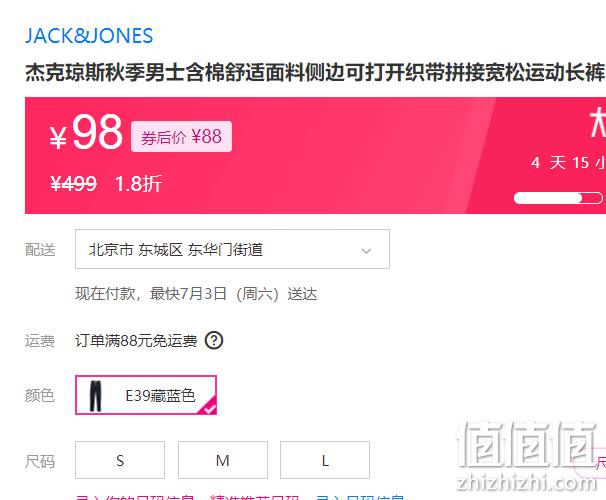
Task: Click the shipping fee help question-mark icon
Action: 214,341
